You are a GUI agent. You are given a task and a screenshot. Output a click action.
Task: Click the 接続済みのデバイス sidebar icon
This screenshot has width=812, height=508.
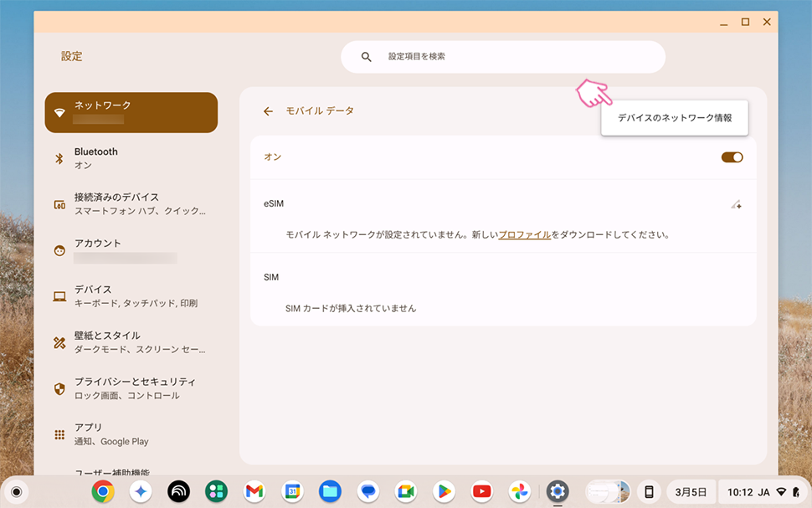[x=59, y=204]
